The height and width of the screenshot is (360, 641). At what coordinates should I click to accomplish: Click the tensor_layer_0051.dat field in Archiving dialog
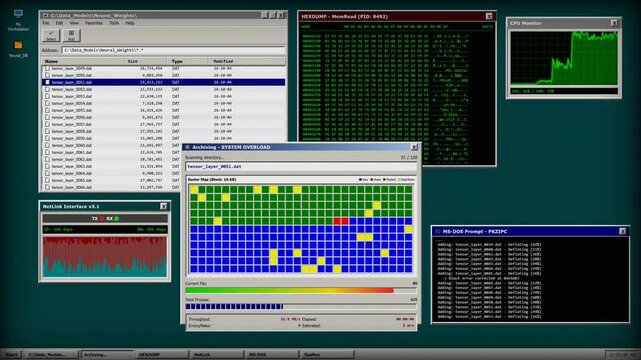click(301, 167)
